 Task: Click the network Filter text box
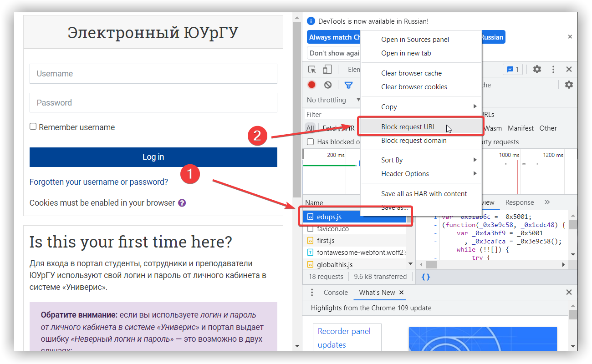tap(332, 114)
